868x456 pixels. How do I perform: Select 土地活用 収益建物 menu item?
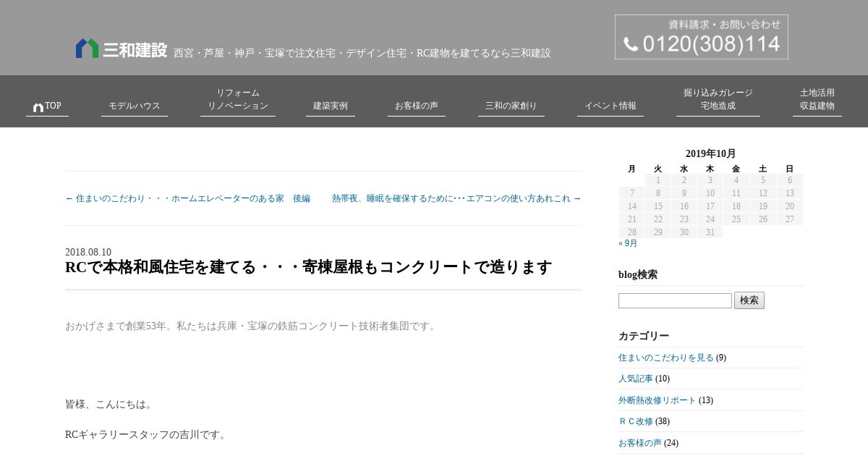pyautogui.click(x=817, y=99)
